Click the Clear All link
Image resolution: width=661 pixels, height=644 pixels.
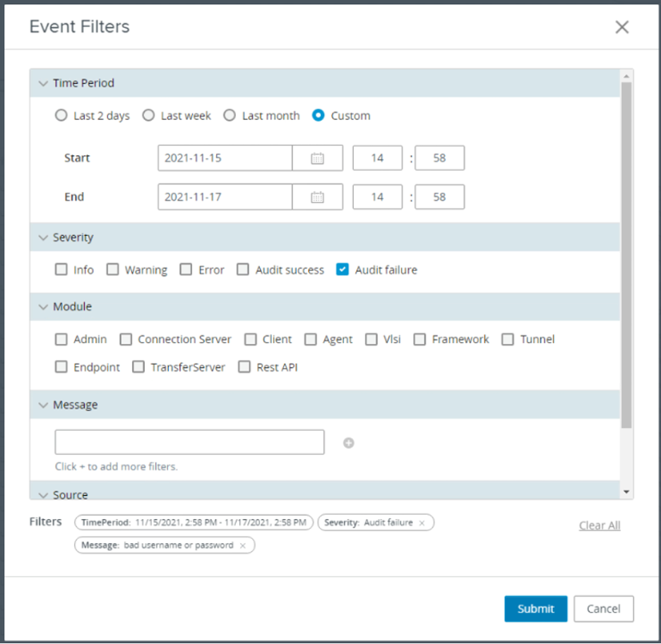coord(599,525)
